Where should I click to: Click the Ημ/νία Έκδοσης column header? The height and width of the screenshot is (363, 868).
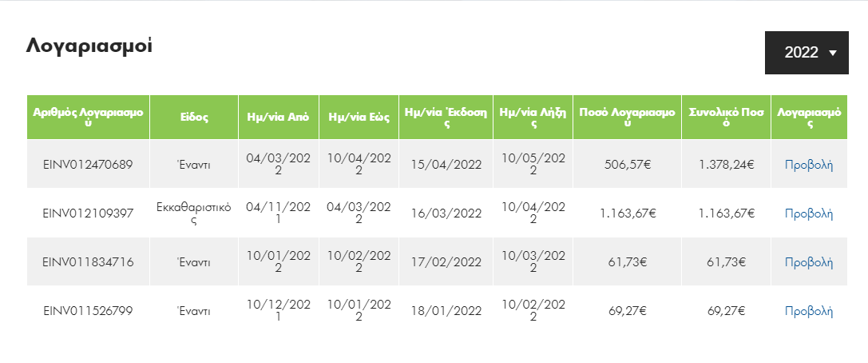tap(446, 118)
